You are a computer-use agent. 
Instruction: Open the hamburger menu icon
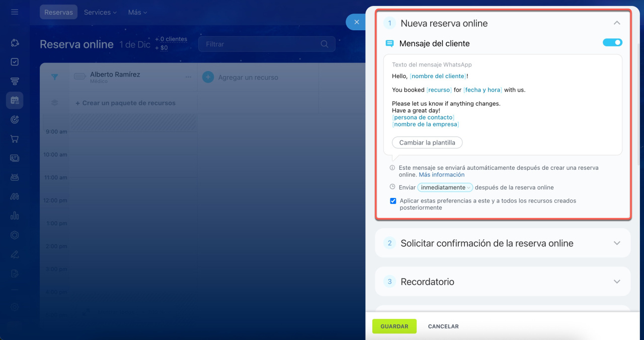(x=15, y=12)
